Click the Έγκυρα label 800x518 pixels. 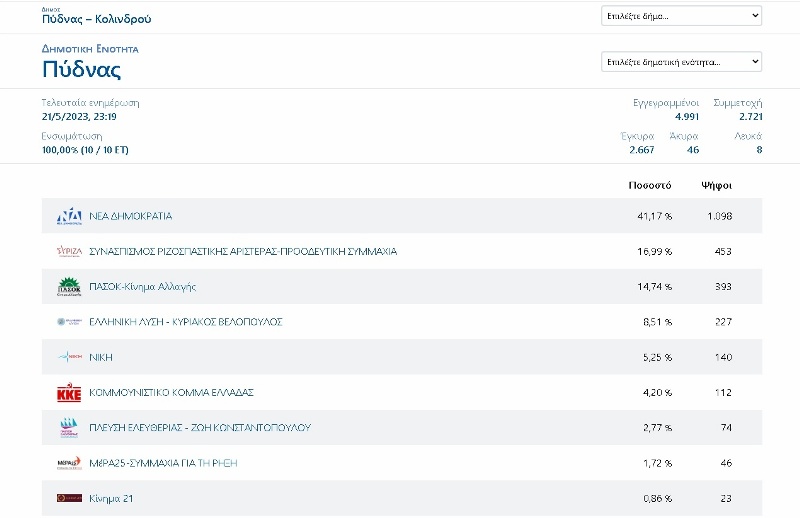tap(637, 136)
